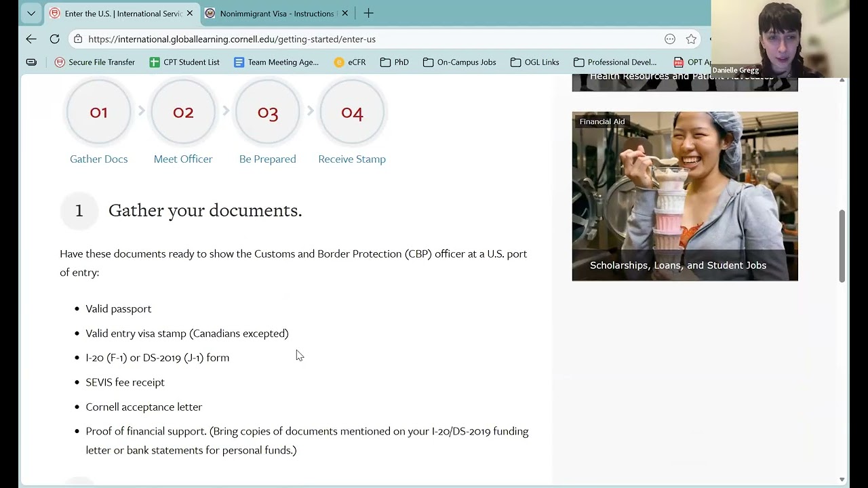Expand the PhD bookmark folder
This screenshot has width=868, height=488.
point(395,62)
